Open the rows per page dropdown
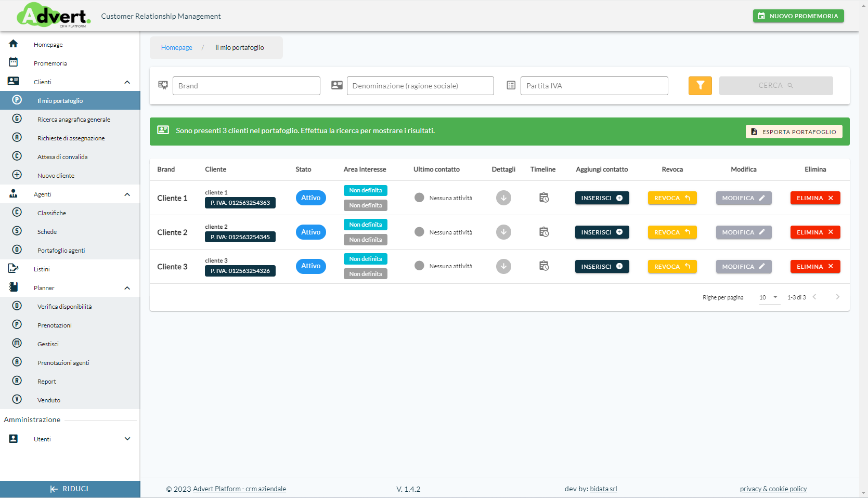Image resolution: width=868 pixels, height=498 pixels. pyautogui.click(x=769, y=297)
